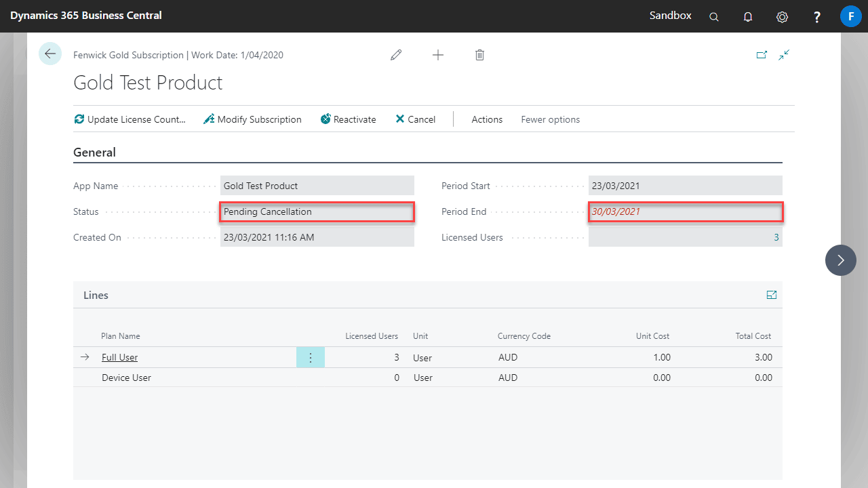
Task: Click AUD currency in Device User row
Action: coord(508,378)
